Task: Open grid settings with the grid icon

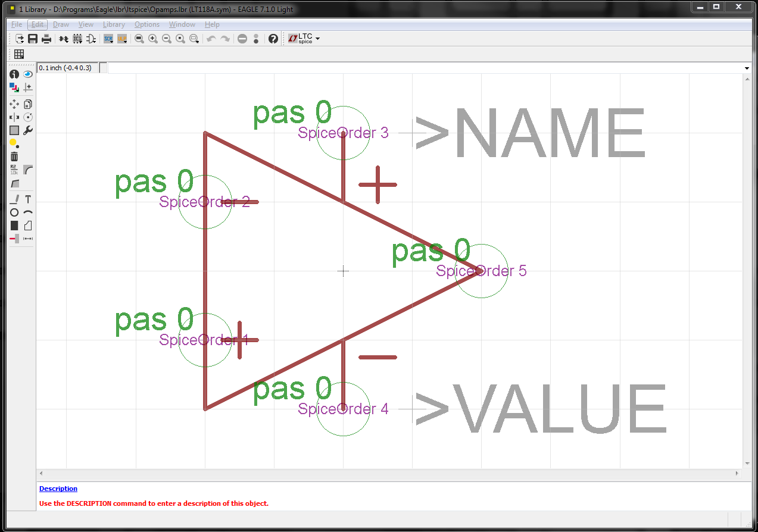Action: coord(19,54)
